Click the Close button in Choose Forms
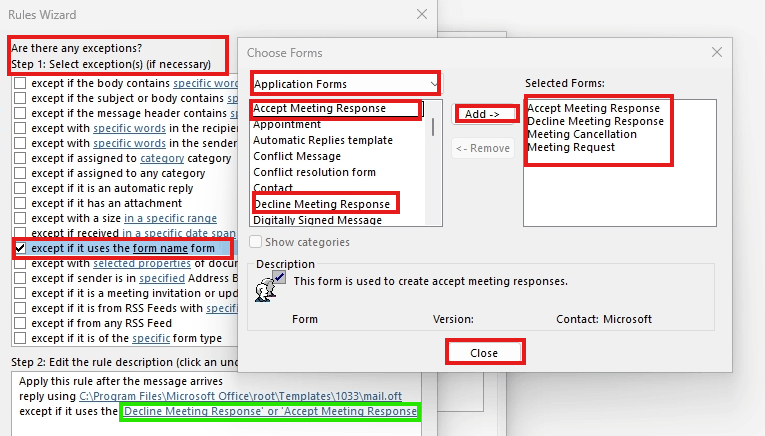765x436 pixels. click(x=484, y=353)
